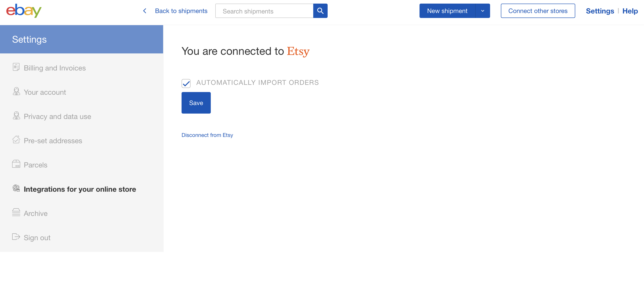Click the Your account person icon

pos(16,91)
